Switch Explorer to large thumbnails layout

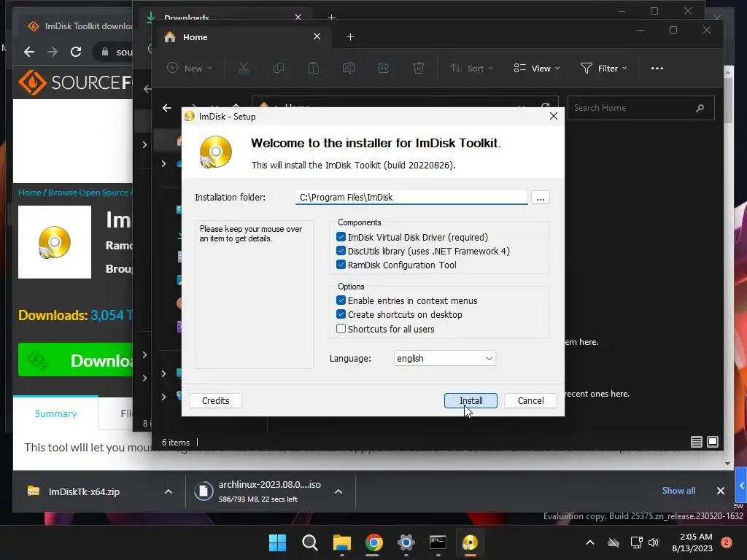point(713,442)
